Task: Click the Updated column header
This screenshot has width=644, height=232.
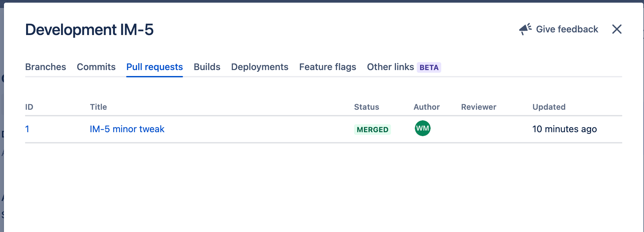Action: [x=549, y=107]
